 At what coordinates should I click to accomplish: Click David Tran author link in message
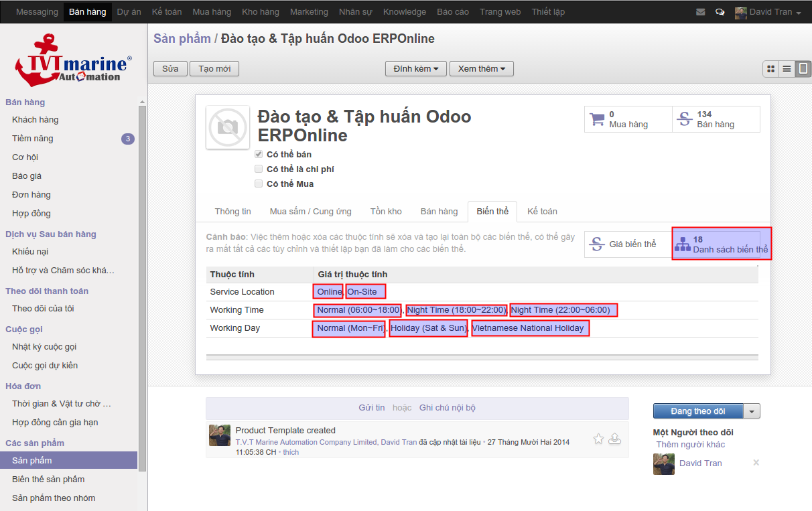tap(399, 442)
